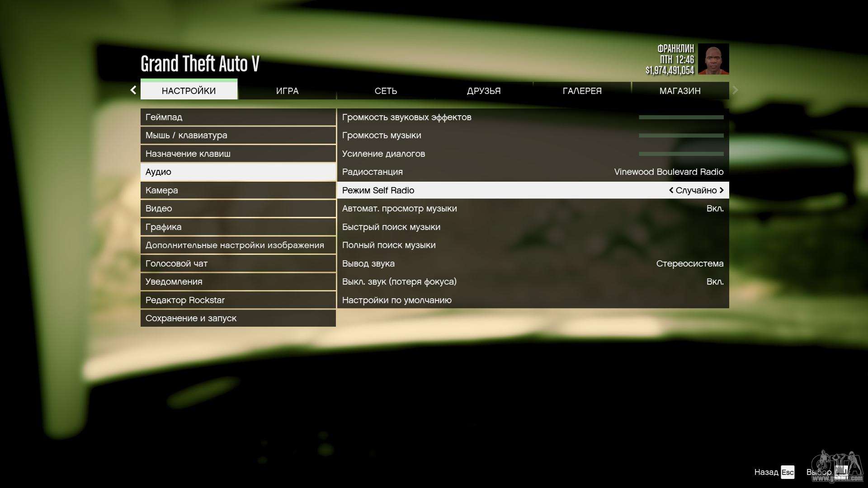Select the Режим Self Radio row
Image resolution: width=868 pixels, height=488 pixels.
(x=533, y=190)
